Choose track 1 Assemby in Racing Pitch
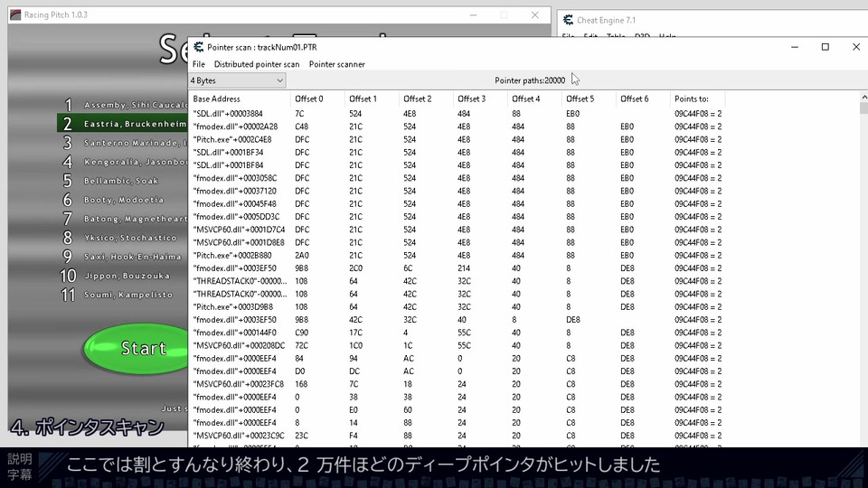Screen dimensions: 868x488 point(123,105)
